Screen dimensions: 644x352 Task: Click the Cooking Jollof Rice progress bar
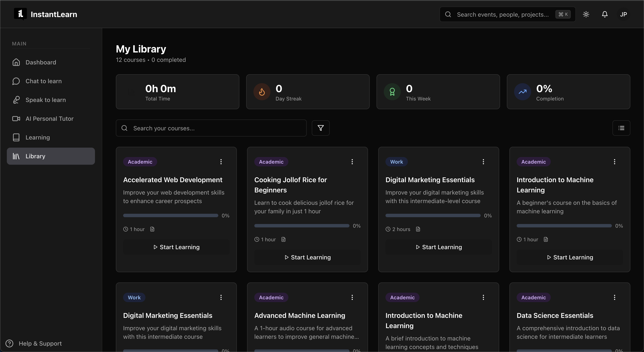click(302, 226)
